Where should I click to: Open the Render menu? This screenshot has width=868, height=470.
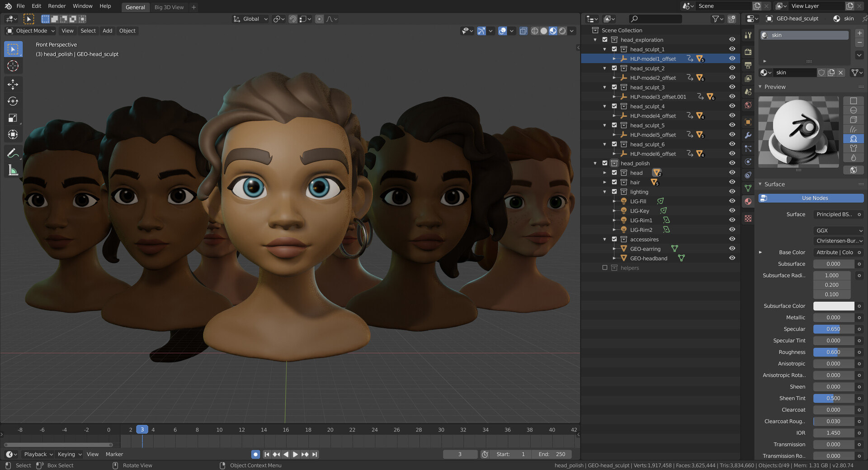click(57, 6)
